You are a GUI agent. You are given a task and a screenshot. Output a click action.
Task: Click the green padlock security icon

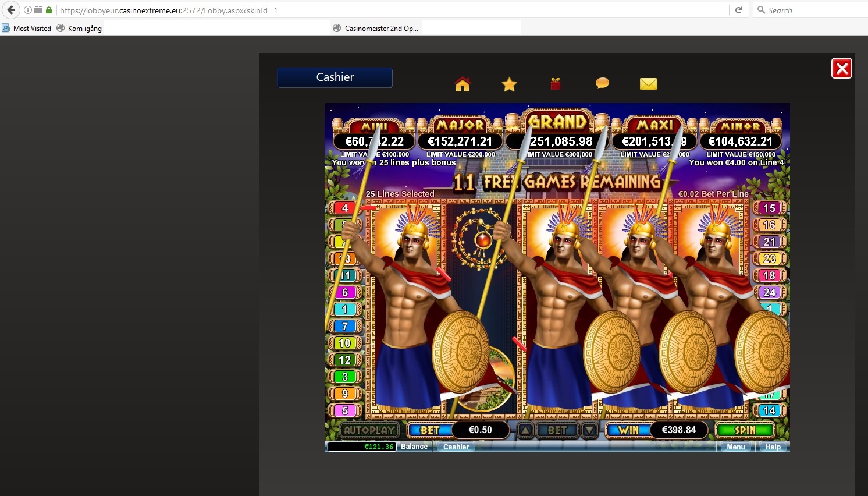[x=49, y=10]
